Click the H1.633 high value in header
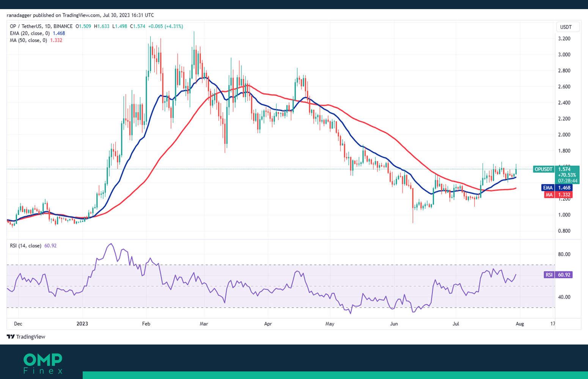 [x=102, y=26]
